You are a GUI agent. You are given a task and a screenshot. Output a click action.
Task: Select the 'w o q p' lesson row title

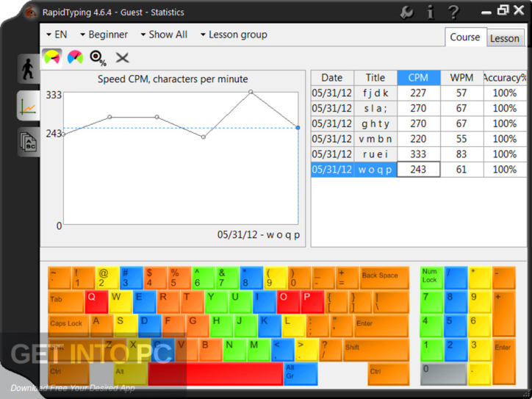point(375,169)
